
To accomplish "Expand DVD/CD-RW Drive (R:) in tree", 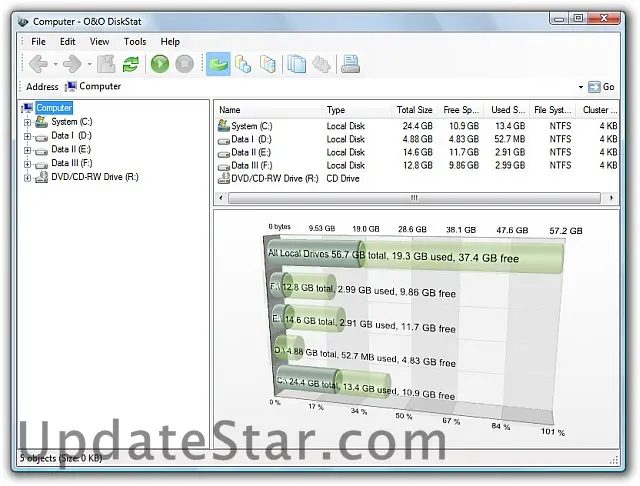I will coord(27,178).
